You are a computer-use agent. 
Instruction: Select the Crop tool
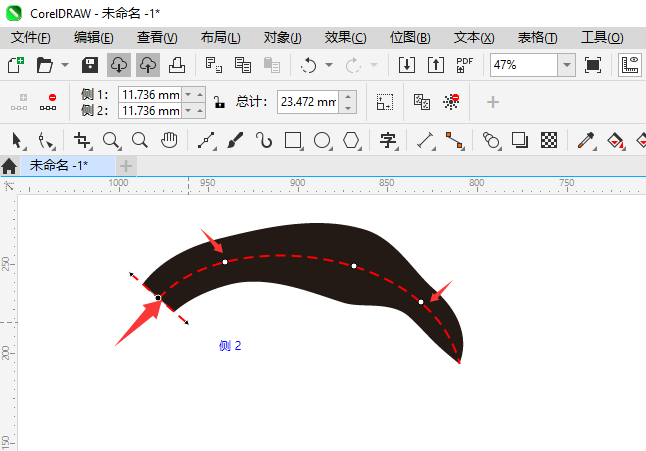[82, 140]
